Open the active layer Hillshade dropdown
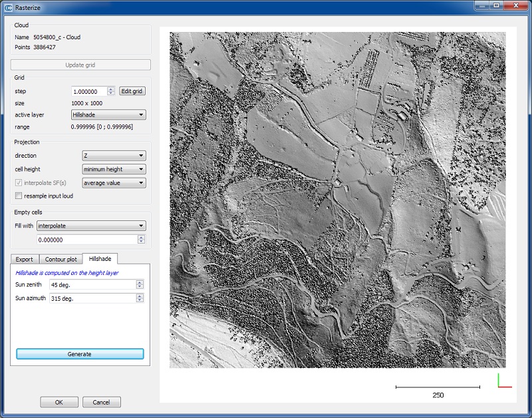The image size is (532, 418). 108,114
